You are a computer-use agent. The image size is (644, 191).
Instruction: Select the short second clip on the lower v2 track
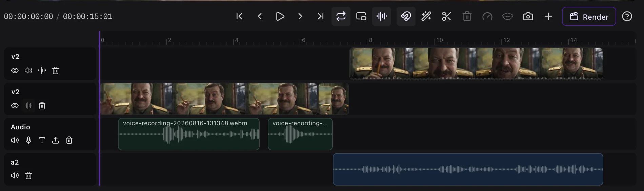click(x=334, y=99)
